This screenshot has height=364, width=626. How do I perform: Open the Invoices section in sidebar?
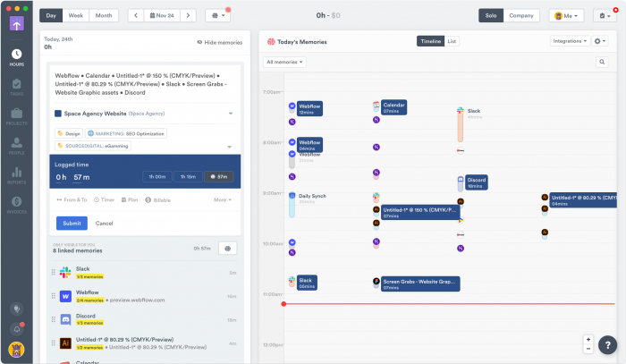[x=16, y=205]
